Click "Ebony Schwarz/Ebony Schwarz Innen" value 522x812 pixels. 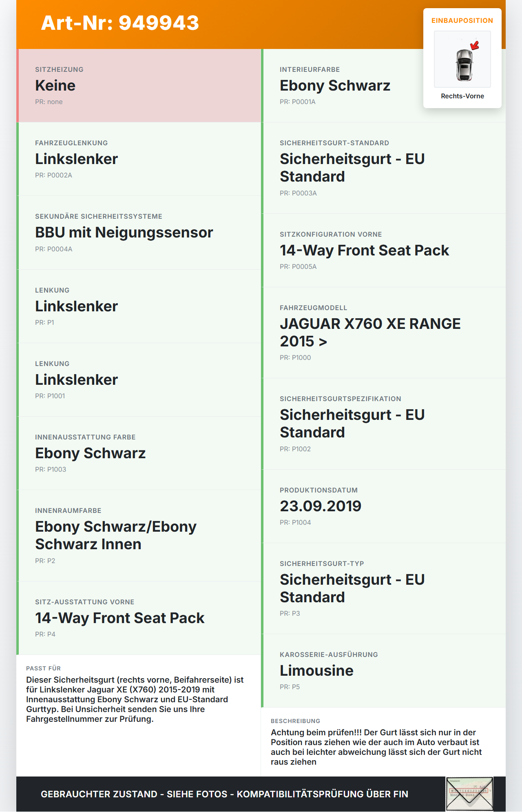click(116, 535)
